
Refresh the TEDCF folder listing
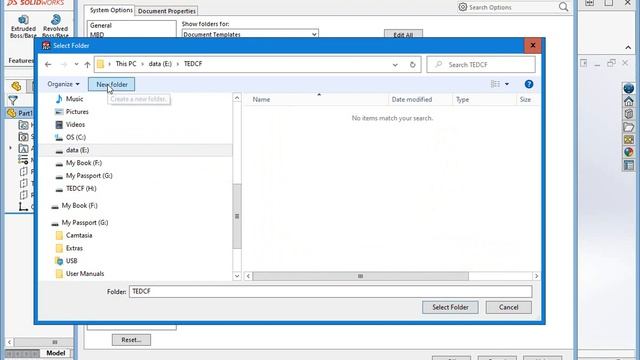pos(412,64)
